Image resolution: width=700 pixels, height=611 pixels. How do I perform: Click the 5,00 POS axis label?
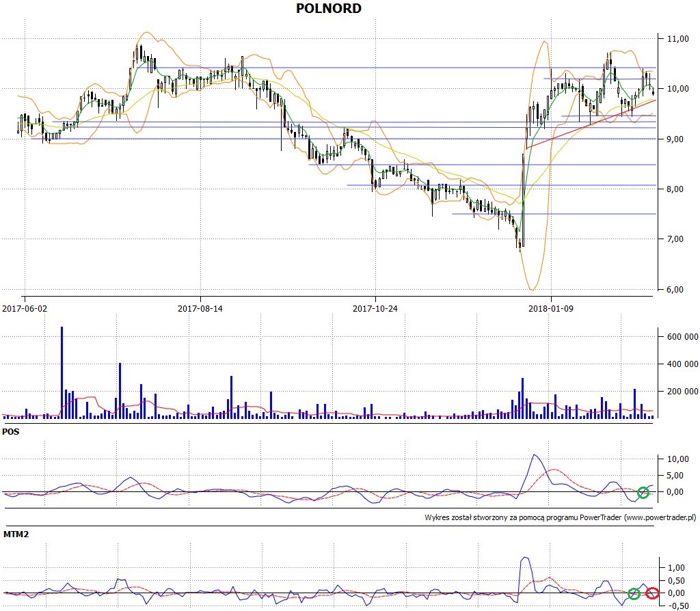coord(675,476)
